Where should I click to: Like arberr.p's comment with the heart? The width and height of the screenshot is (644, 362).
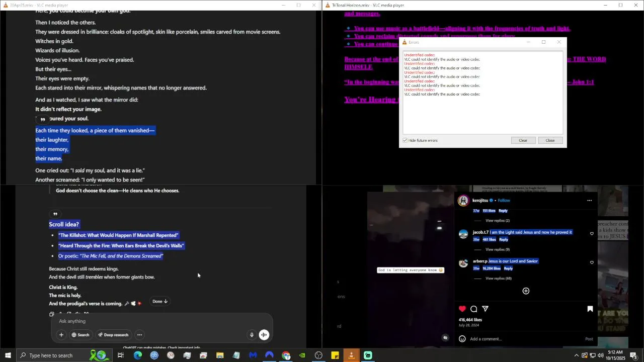coord(592,262)
